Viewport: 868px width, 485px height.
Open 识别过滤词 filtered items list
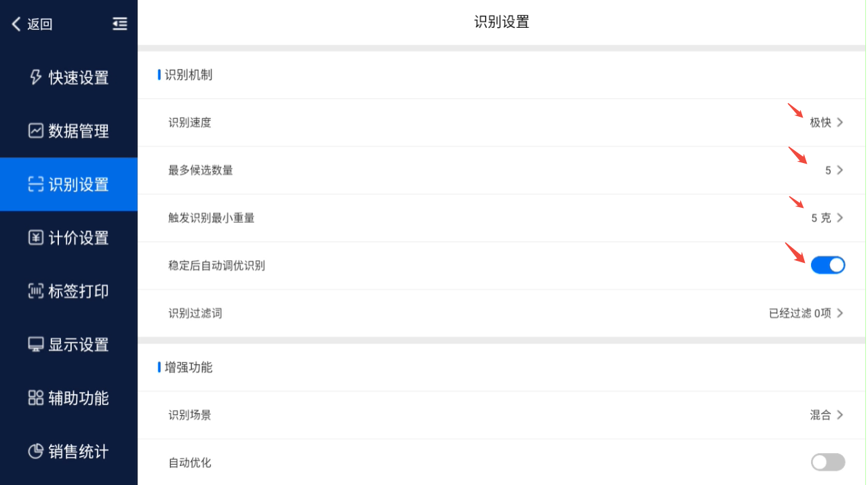click(806, 313)
